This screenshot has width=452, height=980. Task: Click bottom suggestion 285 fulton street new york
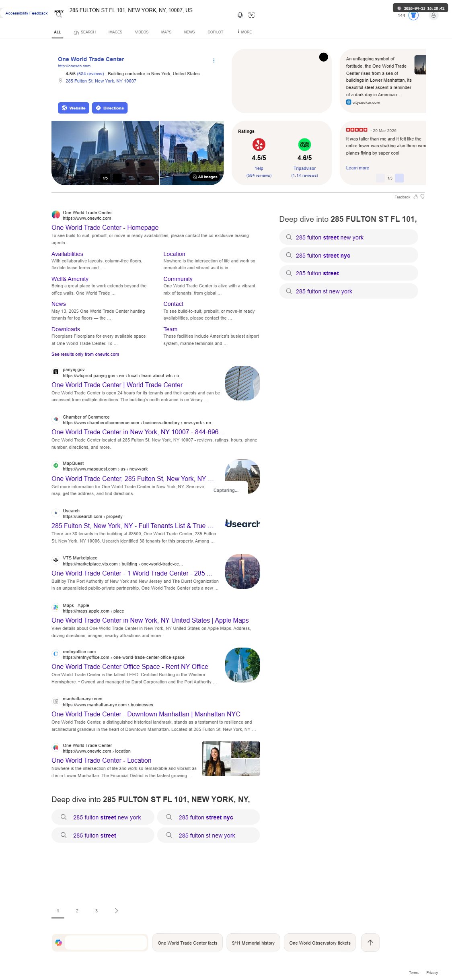pyautogui.click(x=103, y=817)
